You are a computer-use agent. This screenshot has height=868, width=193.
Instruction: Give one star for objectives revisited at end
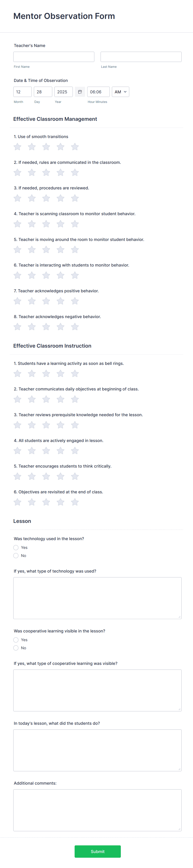17,502
